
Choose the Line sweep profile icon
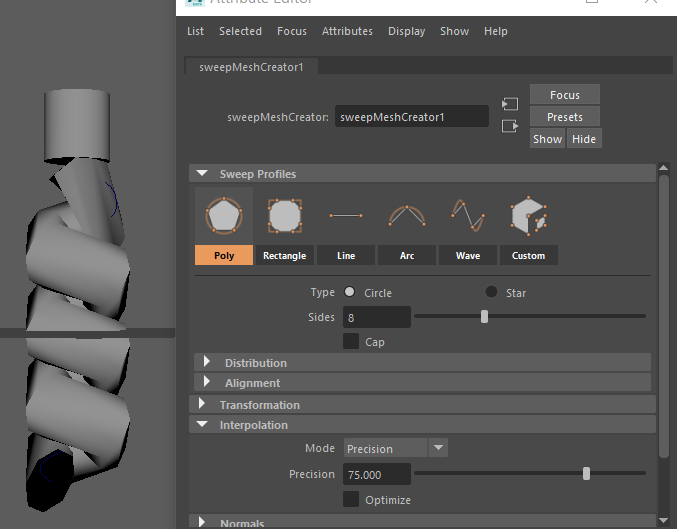click(x=346, y=215)
